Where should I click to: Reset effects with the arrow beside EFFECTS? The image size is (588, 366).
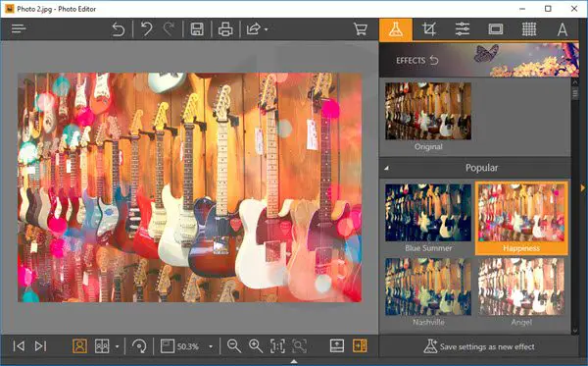[x=434, y=60]
